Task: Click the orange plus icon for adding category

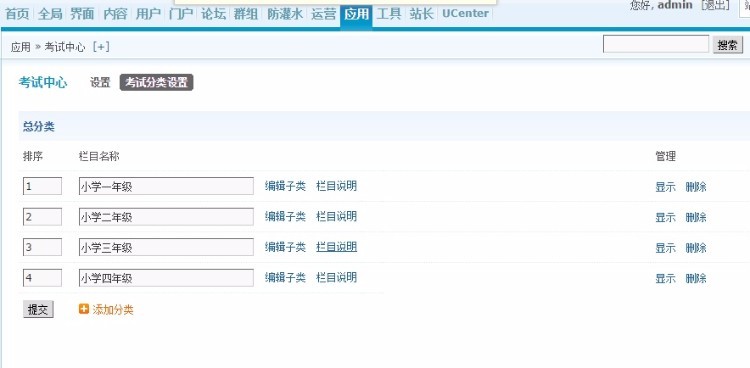Action: tap(84, 309)
